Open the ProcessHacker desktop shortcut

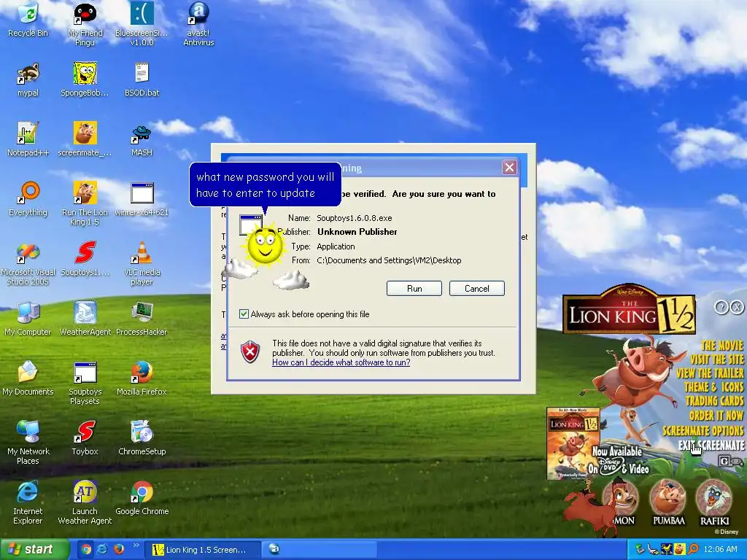142,319
